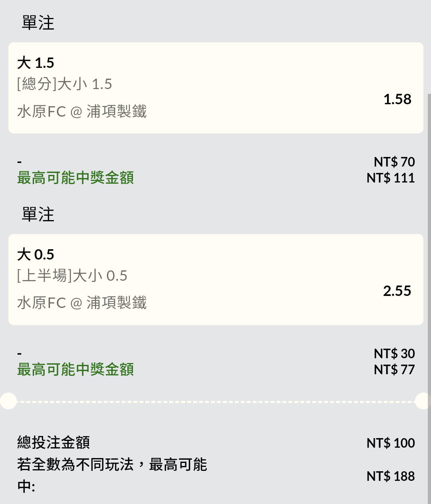Image resolution: width=431 pixels, height=504 pixels.
Task: Open the match name in the 大 1.5 card
Action: tap(82, 111)
